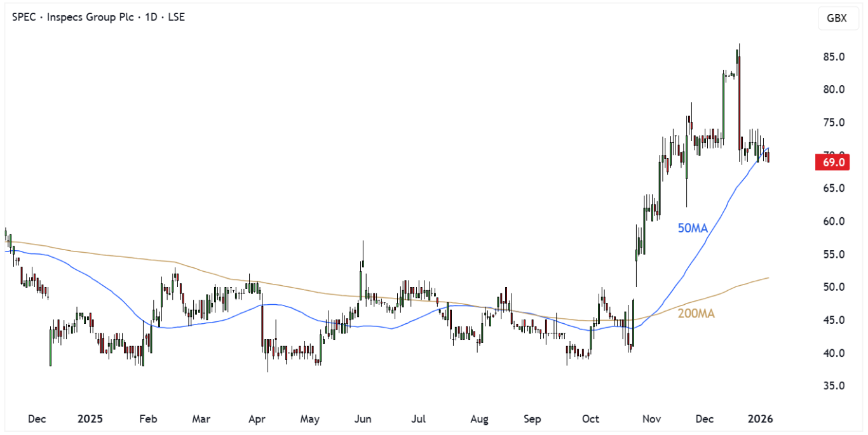
Task: Click the Apr label on the time axis
Action: tap(257, 419)
